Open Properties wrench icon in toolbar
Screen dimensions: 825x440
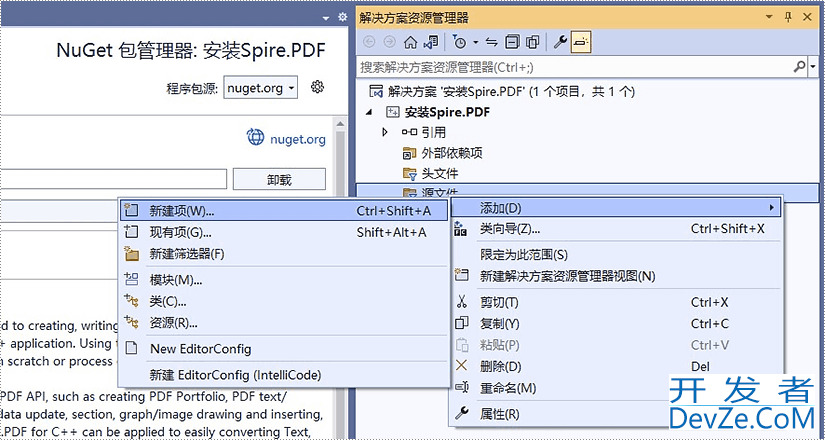point(560,42)
